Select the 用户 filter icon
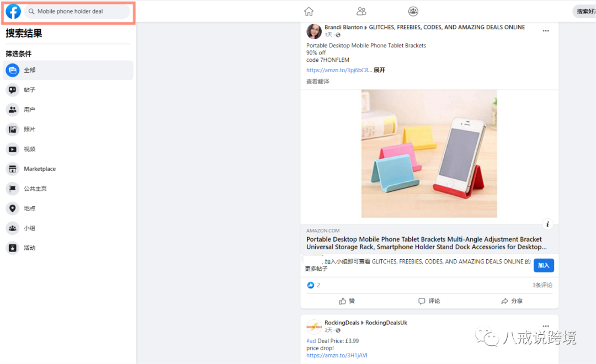This screenshot has height=364, width=596. click(x=13, y=109)
